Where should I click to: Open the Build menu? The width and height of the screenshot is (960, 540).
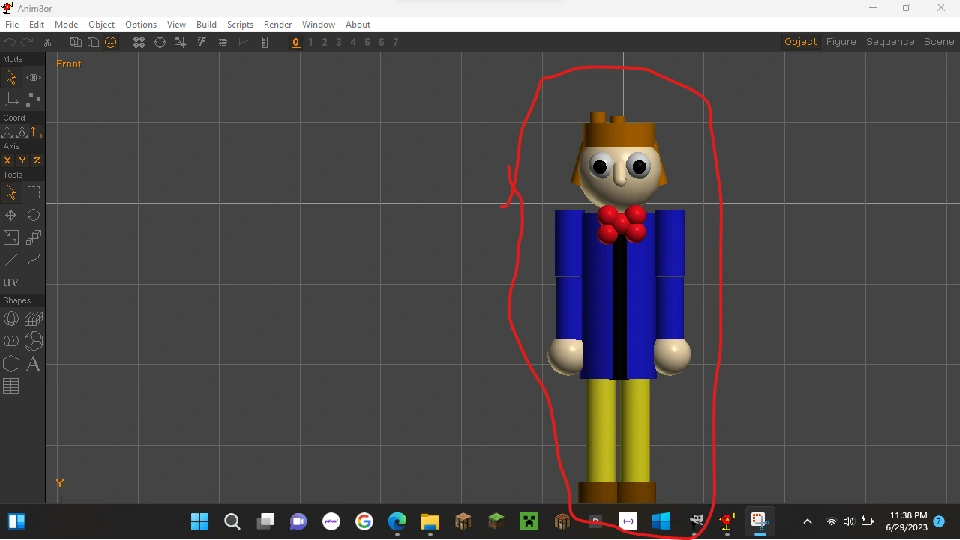click(x=206, y=24)
